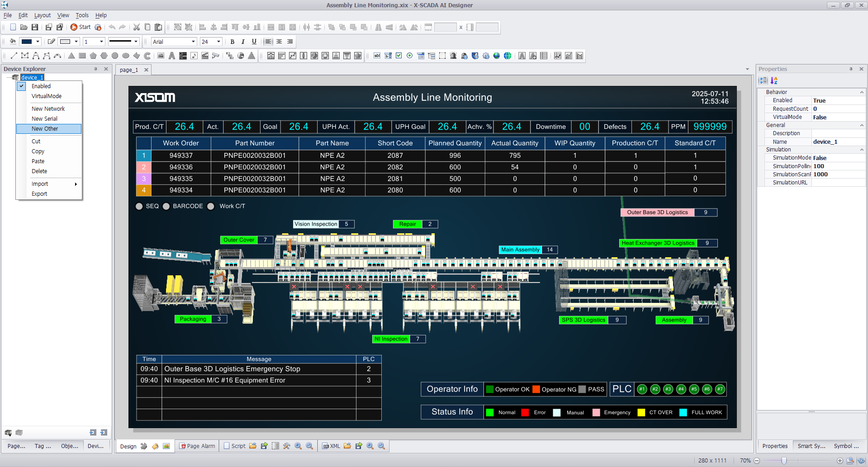The height and width of the screenshot is (467, 868).
Task: Click zoom in plus button in status bar
Action: click(840, 461)
